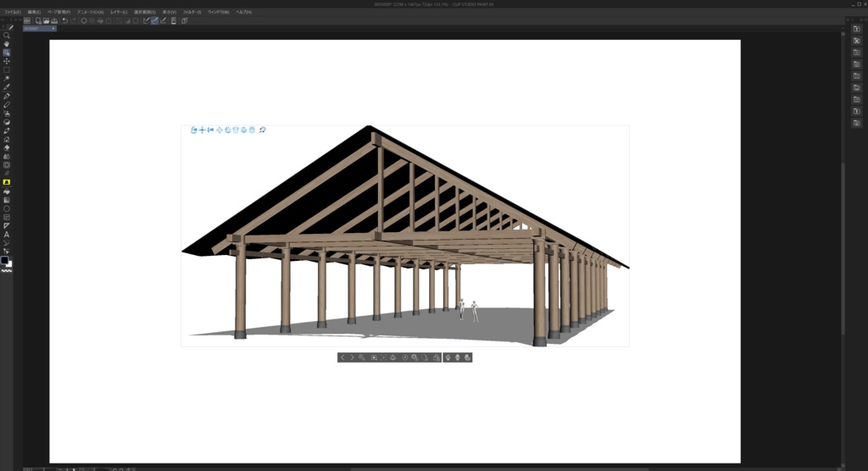The width and height of the screenshot is (868, 471).
Task: Open the ウィンドウ(W) menu
Action: point(218,12)
